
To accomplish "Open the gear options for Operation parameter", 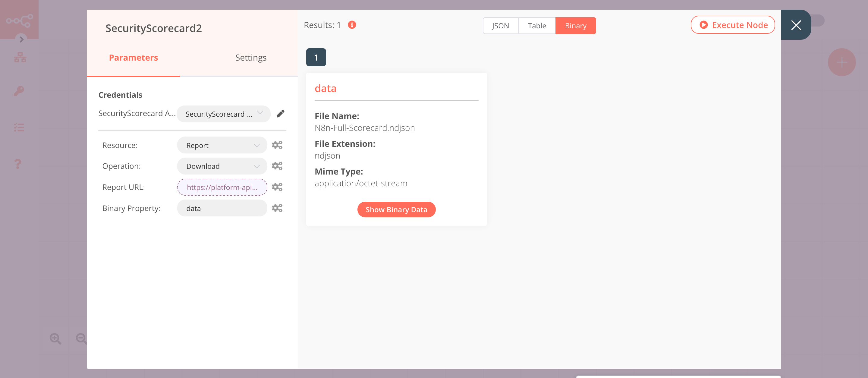I will (x=277, y=166).
